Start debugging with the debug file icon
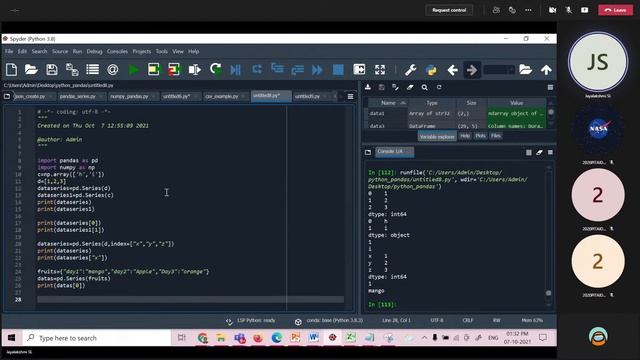 (236, 70)
